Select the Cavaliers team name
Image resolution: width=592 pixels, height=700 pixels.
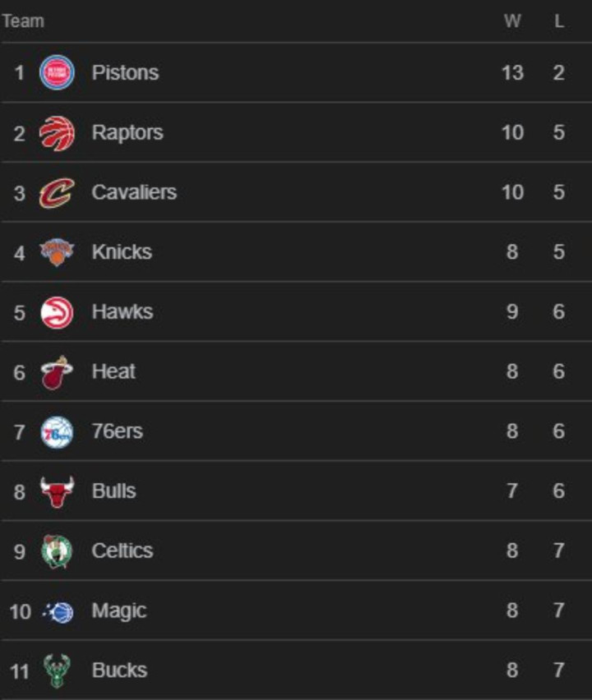tap(134, 192)
